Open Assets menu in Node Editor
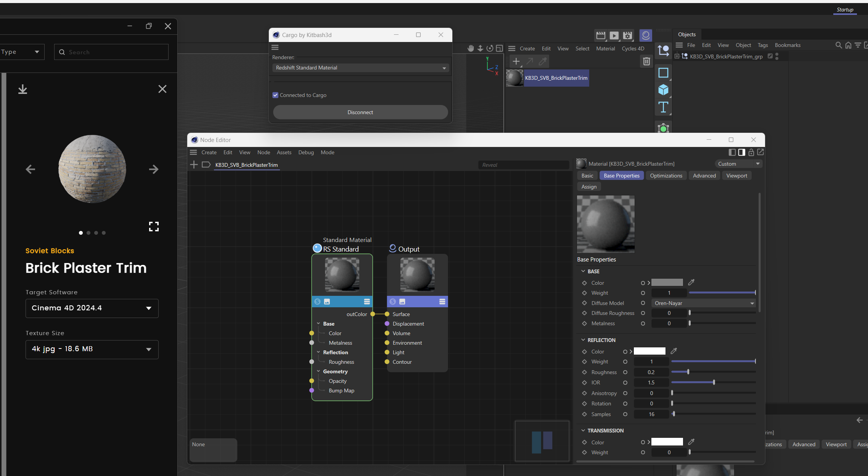 point(284,152)
